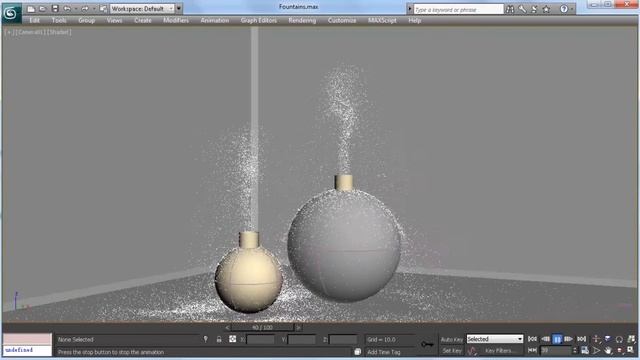This screenshot has width=640, height=360.
Task: Undo the last action
Action: 67,9
